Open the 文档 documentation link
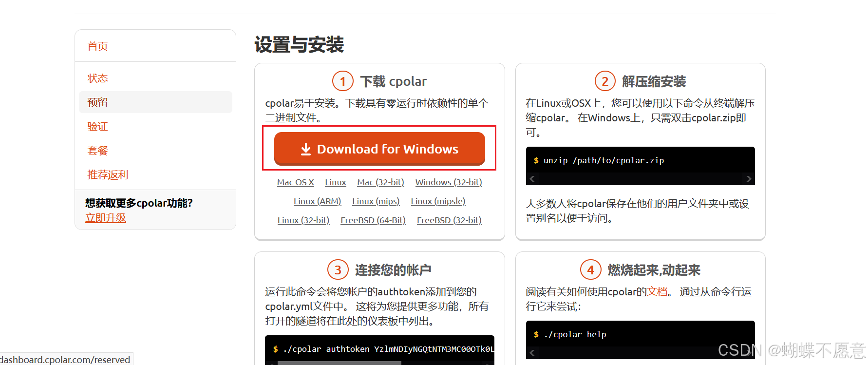 [657, 291]
